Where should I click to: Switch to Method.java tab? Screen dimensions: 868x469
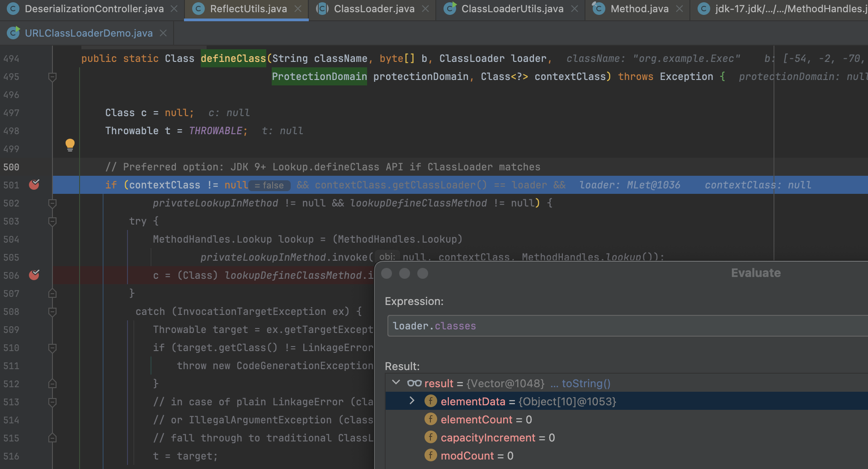639,9
